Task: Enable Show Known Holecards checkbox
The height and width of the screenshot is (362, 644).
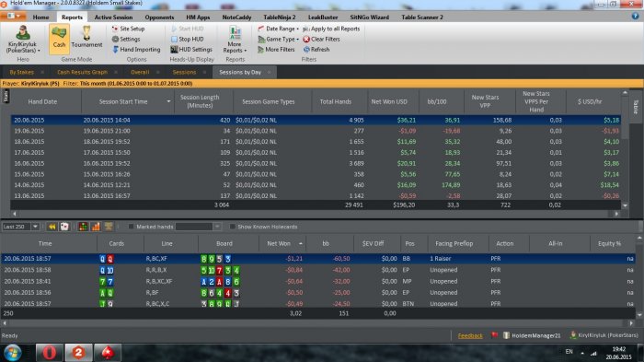Action: [x=232, y=227]
